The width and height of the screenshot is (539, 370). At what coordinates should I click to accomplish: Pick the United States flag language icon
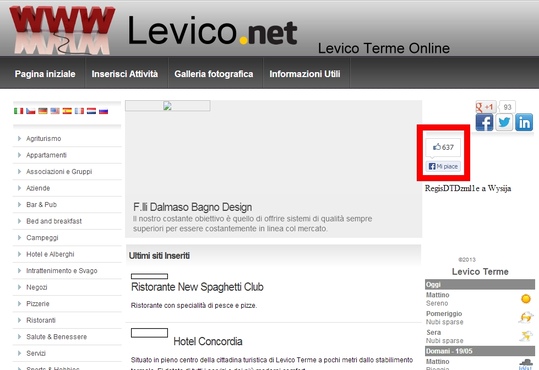(x=55, y=111)
